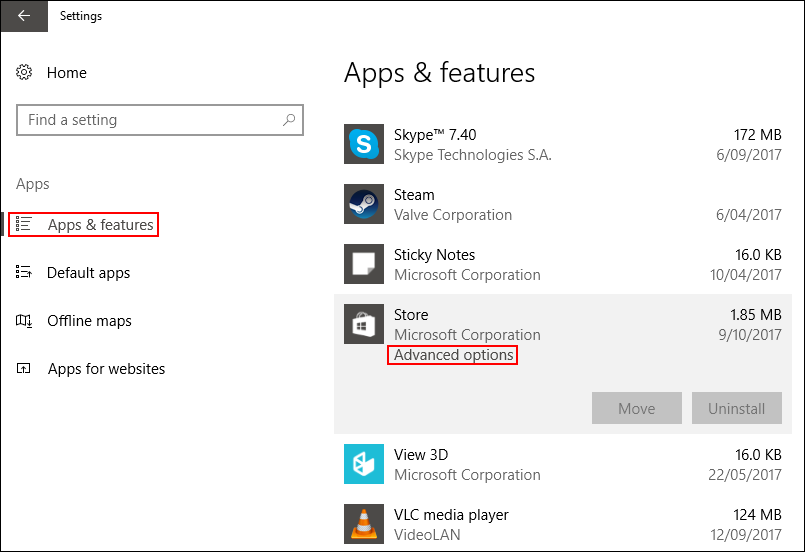805x552 pixels.
Task: Click VideoLAN publisher text
Action: [427, 535]
